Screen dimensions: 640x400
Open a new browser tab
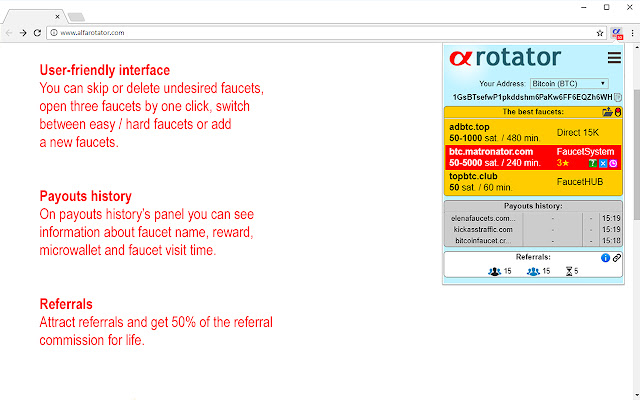click(x=76, y=17)
